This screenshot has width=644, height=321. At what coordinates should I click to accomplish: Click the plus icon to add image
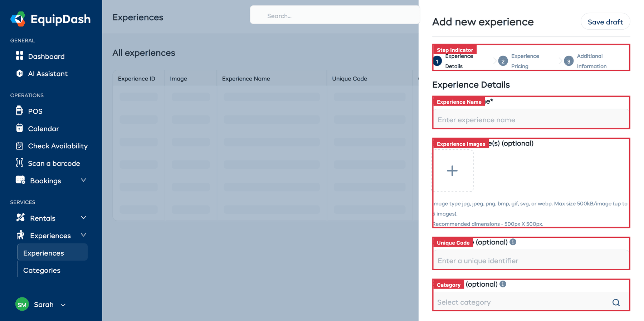click(x=452, y=171)
